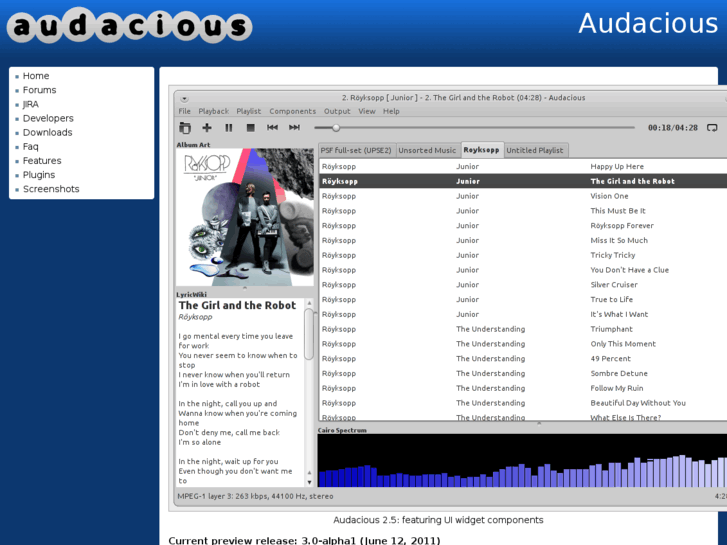
Task: Click the Cairo Spectrum visualizer
Action: [x=522, y=461]
